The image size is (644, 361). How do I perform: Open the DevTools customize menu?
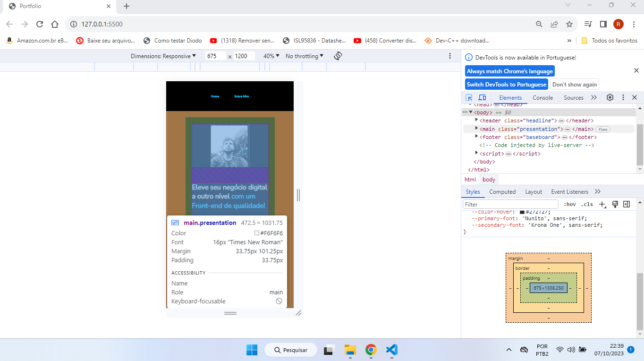(x=623, y=97)
